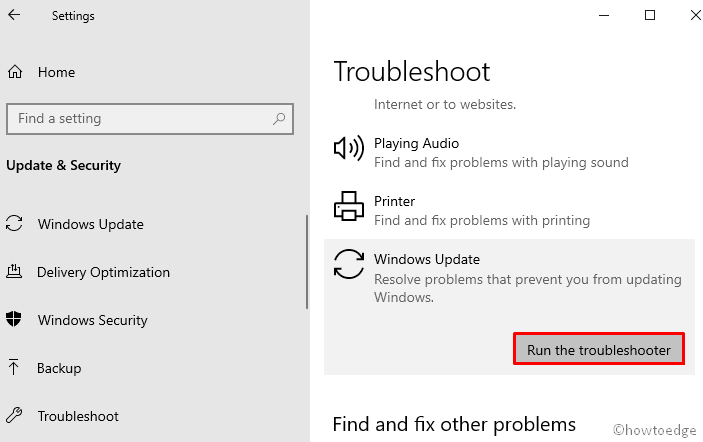The image size is (703, 442).
Task: Select the Playing Audio troubleshooter entry
Action: coord(416,144)
